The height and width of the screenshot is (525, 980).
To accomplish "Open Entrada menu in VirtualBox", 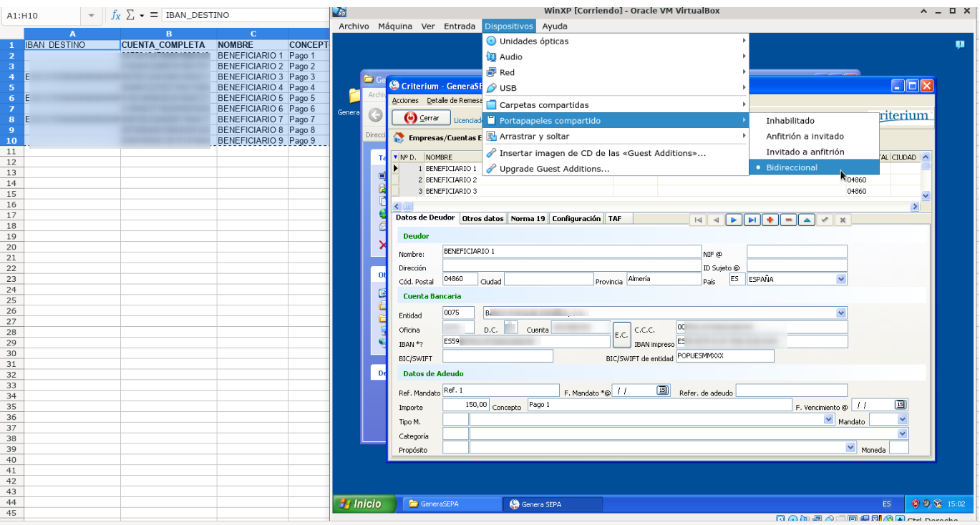I will [459, 26].
